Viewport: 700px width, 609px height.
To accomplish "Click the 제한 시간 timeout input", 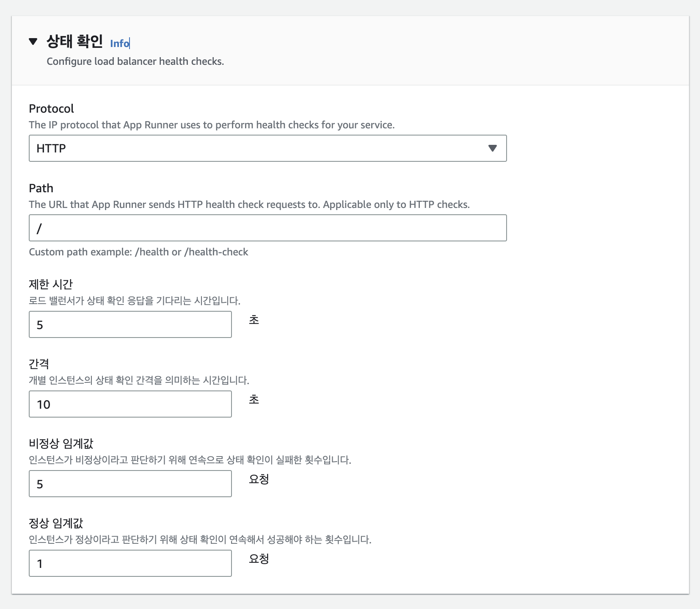I will click(x=130, y=324).
